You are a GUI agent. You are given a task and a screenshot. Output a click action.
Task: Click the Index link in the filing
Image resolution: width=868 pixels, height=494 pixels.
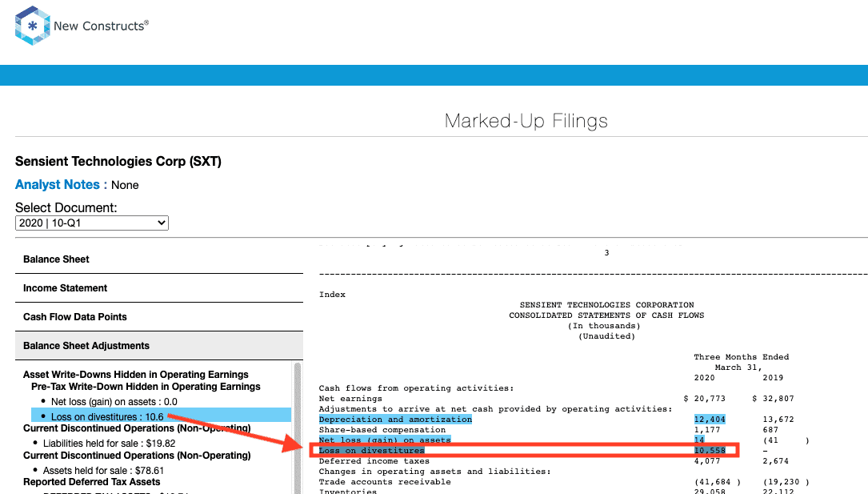332,295
